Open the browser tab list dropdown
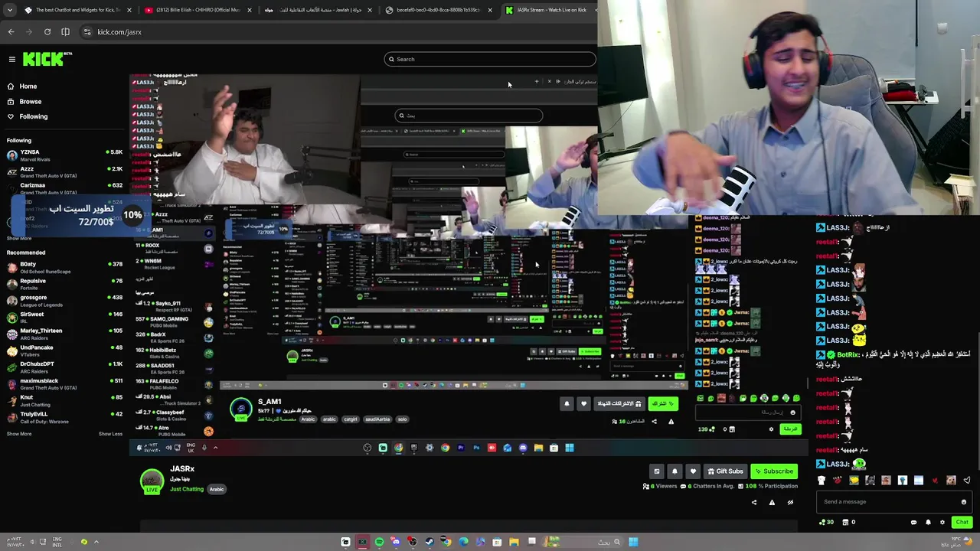The image size is (980, 551). tap(9, 10)
